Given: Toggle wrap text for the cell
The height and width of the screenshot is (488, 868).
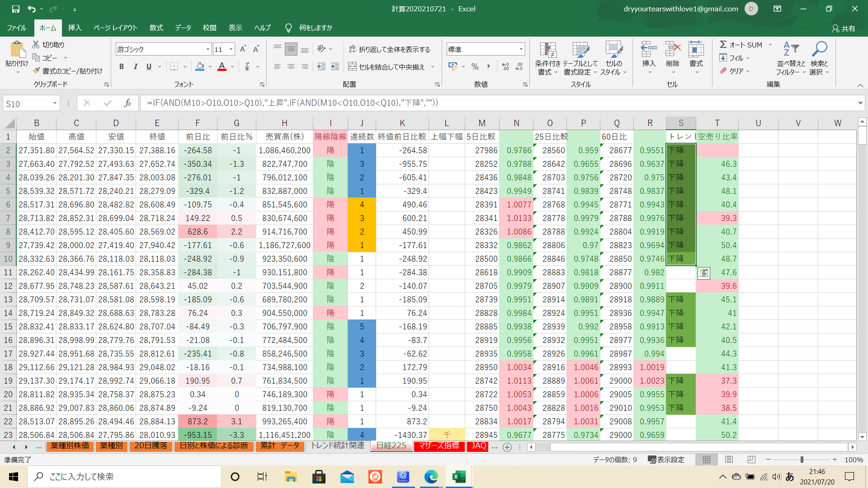Looking at the screenshot, I should 389,49.
